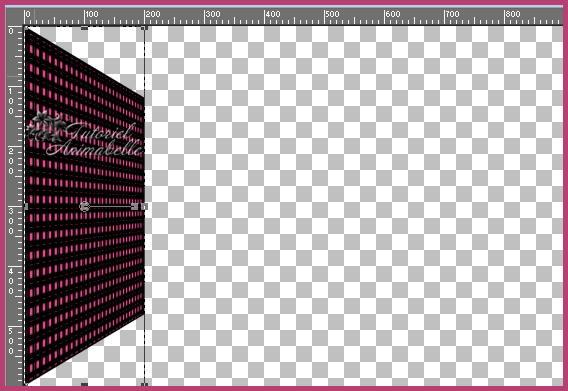Select the bottom-center transform handle
Screen dimensions: 568x391
[x=84, y=384]
